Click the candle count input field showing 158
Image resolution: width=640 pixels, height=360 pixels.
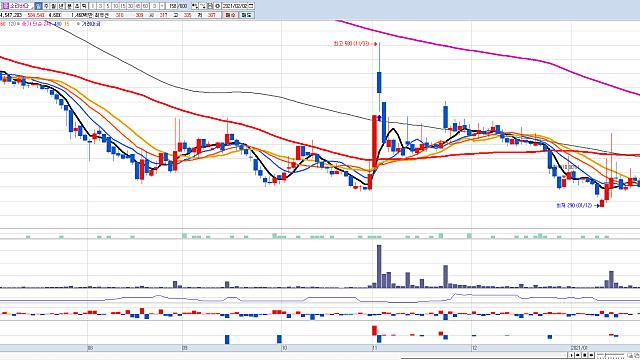coord(172,6)
